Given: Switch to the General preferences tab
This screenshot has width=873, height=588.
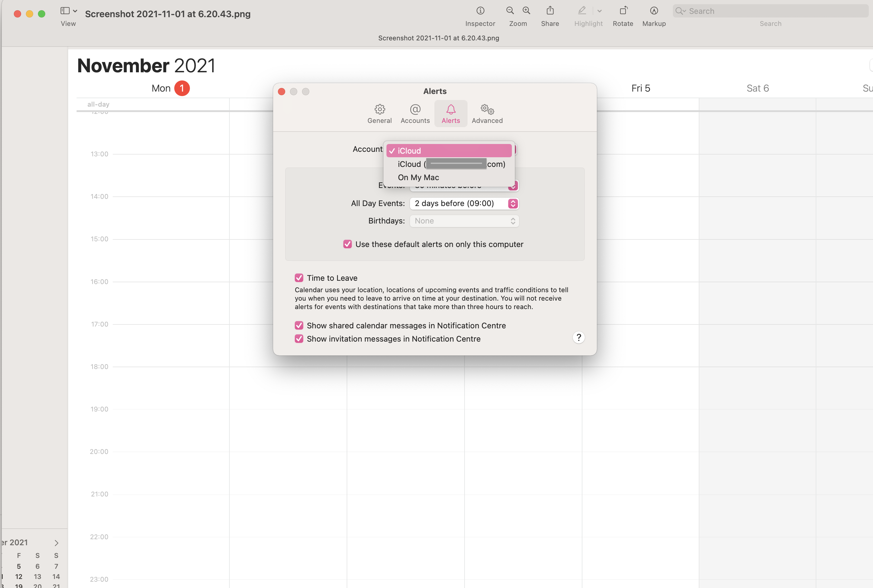Looking at the screenshot, I should coord(379,114).
